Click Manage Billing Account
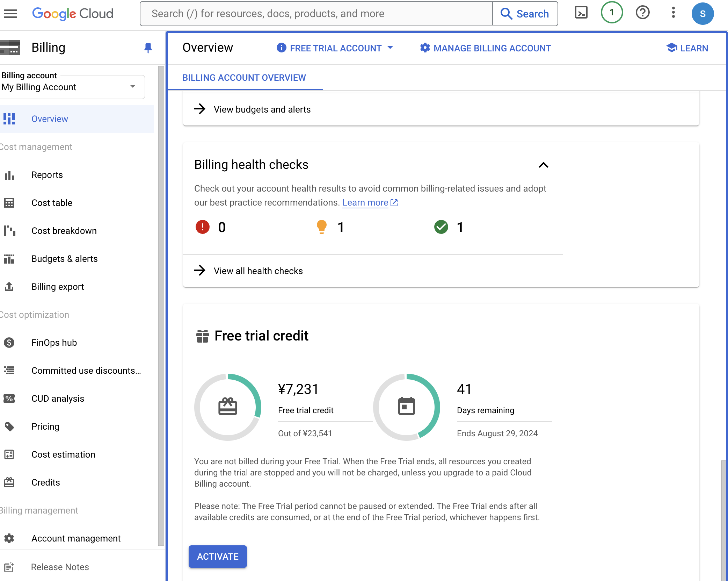The width and height of the screenshot is (728, 581). (485, 48)
